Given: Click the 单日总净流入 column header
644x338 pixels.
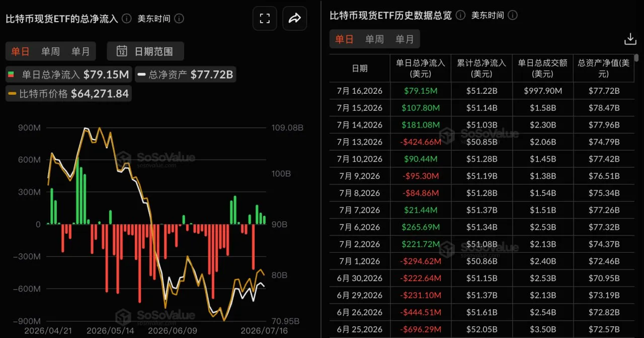Looking at the screenshot, I should tap(421, 68).
